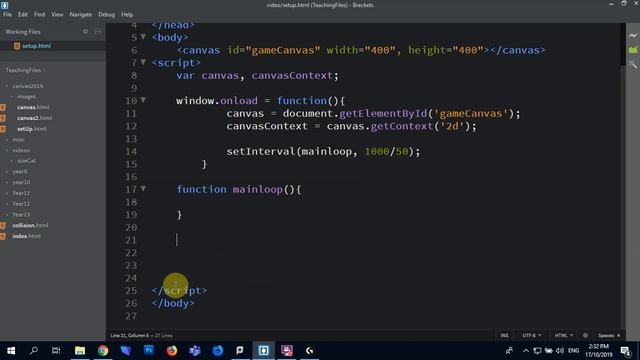This screenshot has width=640, height=360.
Task: Open canvas.html from project tree
Action: 33,107
